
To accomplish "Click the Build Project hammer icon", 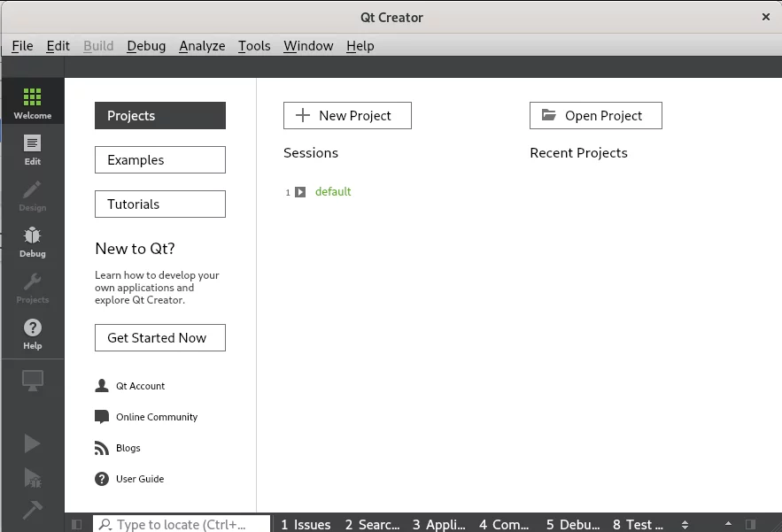I will tap(33, 510).
